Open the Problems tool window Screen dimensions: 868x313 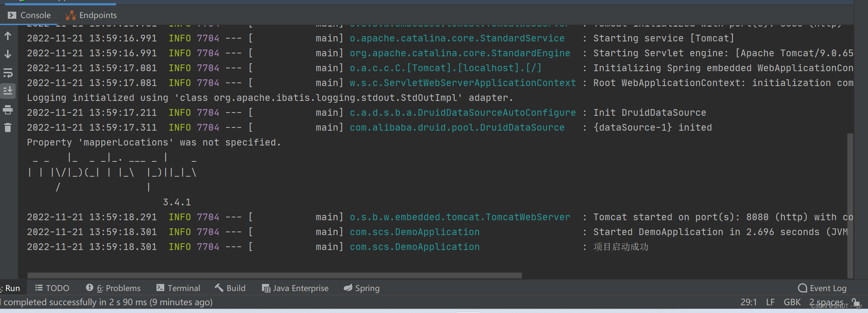pyautogui.click(x=113, y=288)
